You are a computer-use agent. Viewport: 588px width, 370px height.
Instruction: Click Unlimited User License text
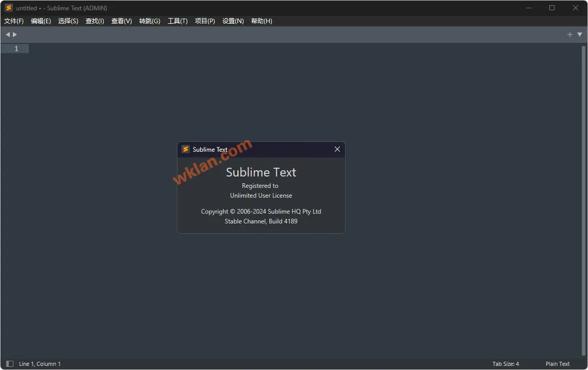[x=261, y=196]
